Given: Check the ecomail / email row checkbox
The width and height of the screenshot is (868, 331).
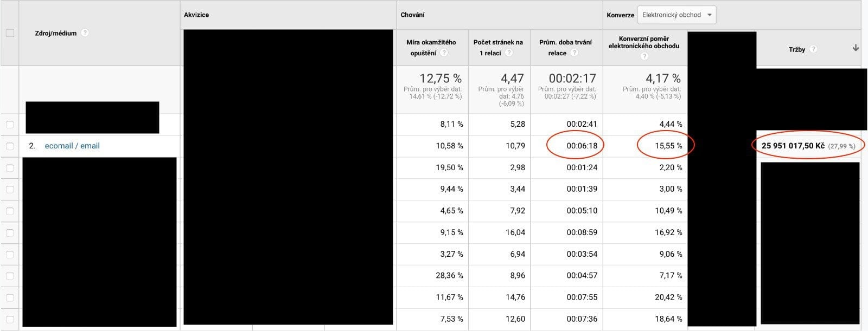Looking at the screenshot, I should (10, 146).
